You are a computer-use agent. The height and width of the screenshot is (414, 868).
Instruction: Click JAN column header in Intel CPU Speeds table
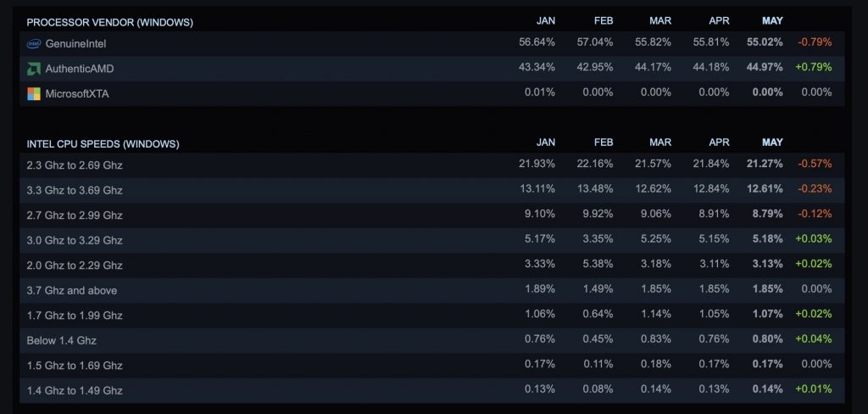pyautogui.click(x=546, y=143)
